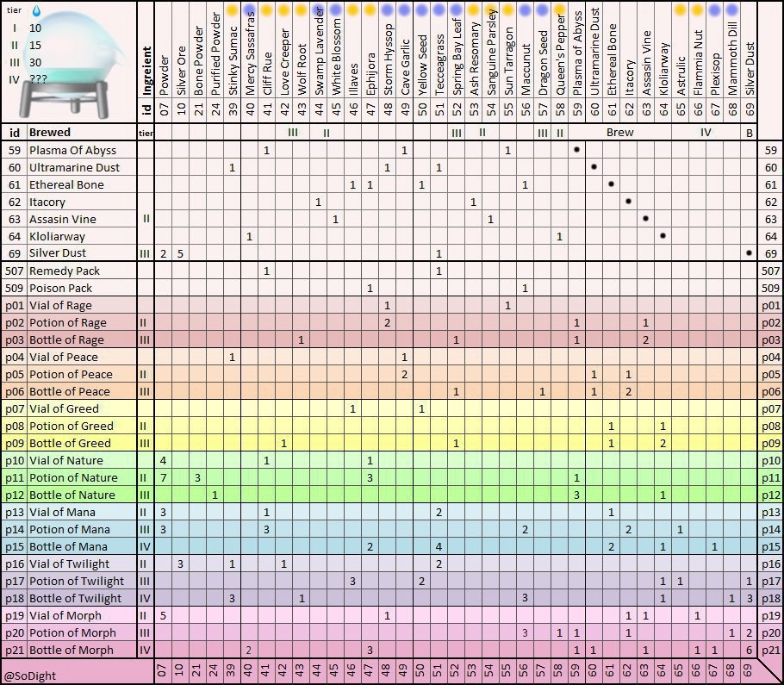Click the Bottle of Morph Silver Dust cell
784x685 pixels.
(749, 650)
